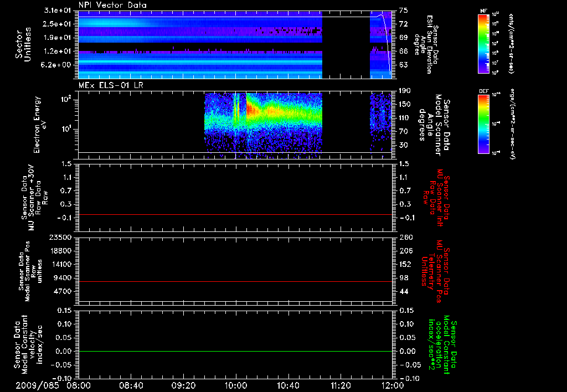
Task: Click the "NPI Vector Data" panel title
Action: coord(112,5)
